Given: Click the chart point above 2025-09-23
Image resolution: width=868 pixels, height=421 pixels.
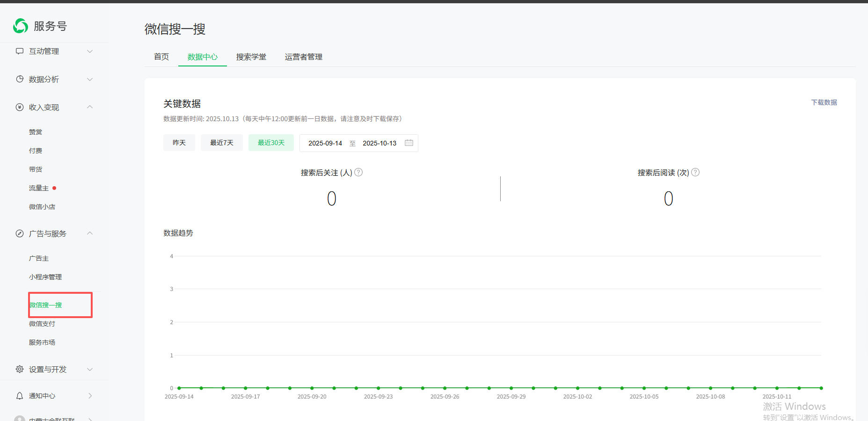Looking at the screenshot, I should coord(379,388).
